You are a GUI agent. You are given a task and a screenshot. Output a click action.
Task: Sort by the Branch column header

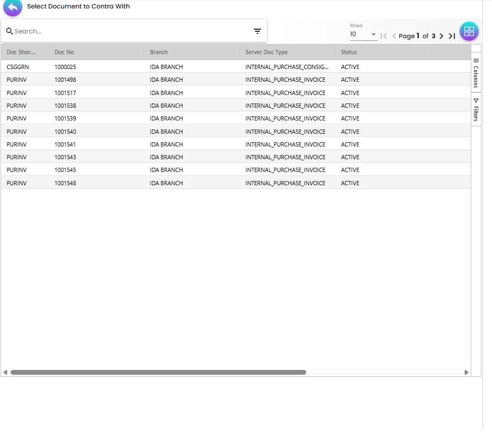tap(159, 52)
